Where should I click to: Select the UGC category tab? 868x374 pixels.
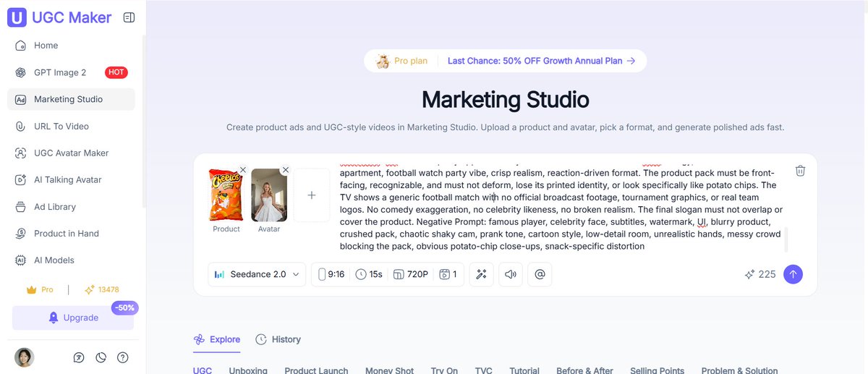click(x=203, y=370)
